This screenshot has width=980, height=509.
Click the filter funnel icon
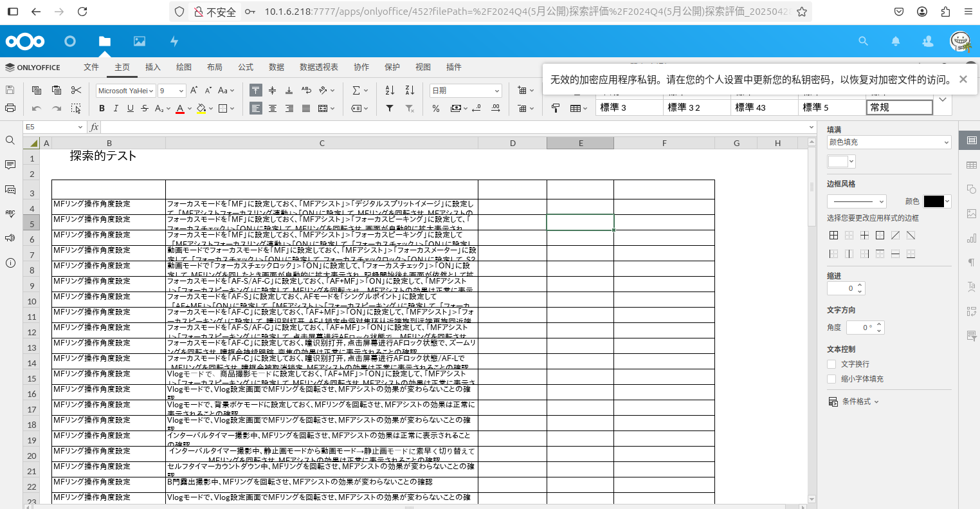pyautogui.click(x=390, y=109)
